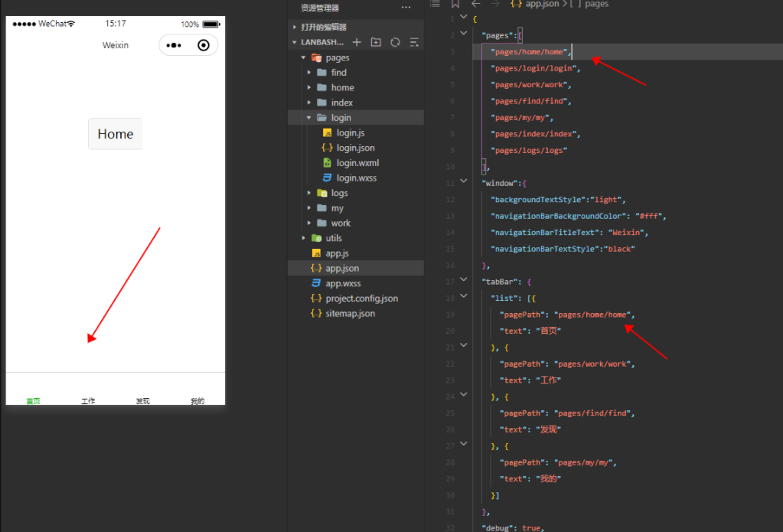Expand the work folder
Viewport: 783px width, 532px height.
pos(308,223)
